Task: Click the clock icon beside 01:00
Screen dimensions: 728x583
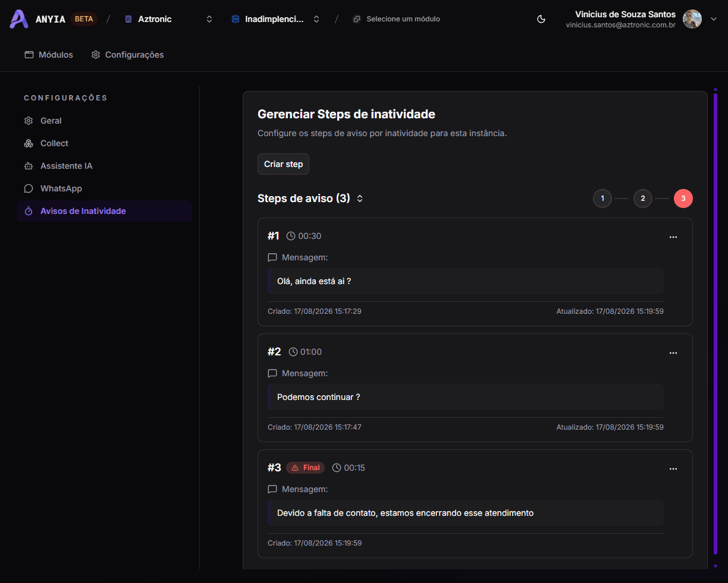Action: (293, 352)
